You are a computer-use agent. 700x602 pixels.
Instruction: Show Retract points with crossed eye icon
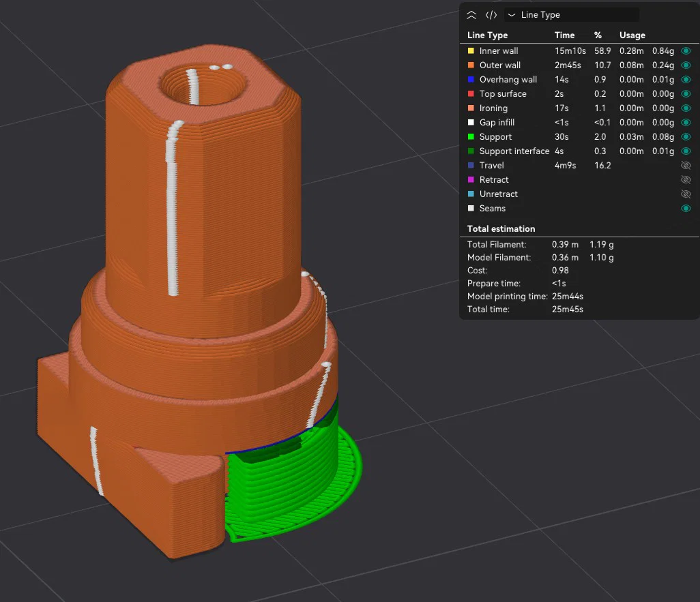click(x=686, y=180)
